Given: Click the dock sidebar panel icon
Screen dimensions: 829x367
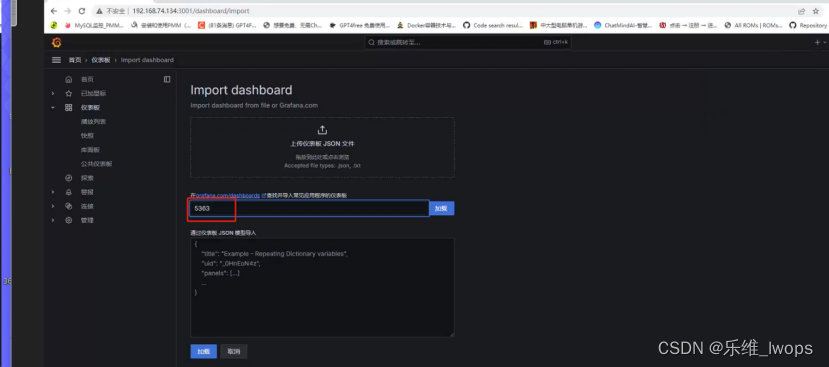Looking at the screenshot, I should coord(167,79).
